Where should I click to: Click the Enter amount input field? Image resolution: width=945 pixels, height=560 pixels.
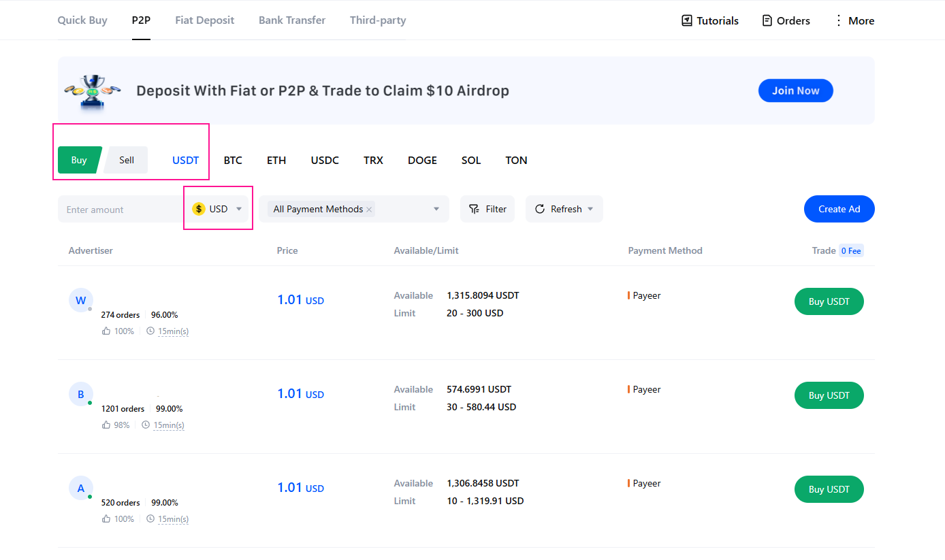[119, 210]
